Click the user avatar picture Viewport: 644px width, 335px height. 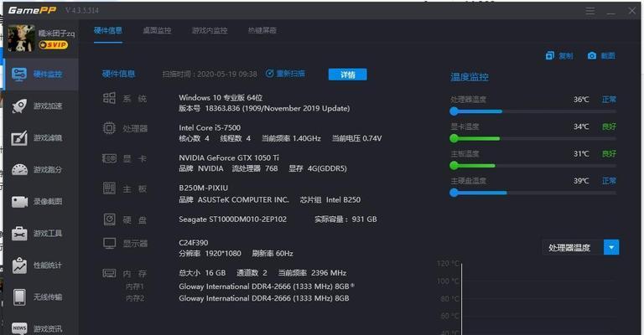(21, 39)
